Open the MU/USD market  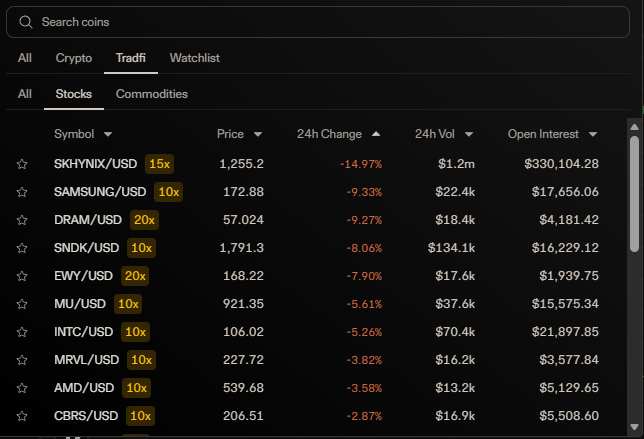tap(80, 303)
